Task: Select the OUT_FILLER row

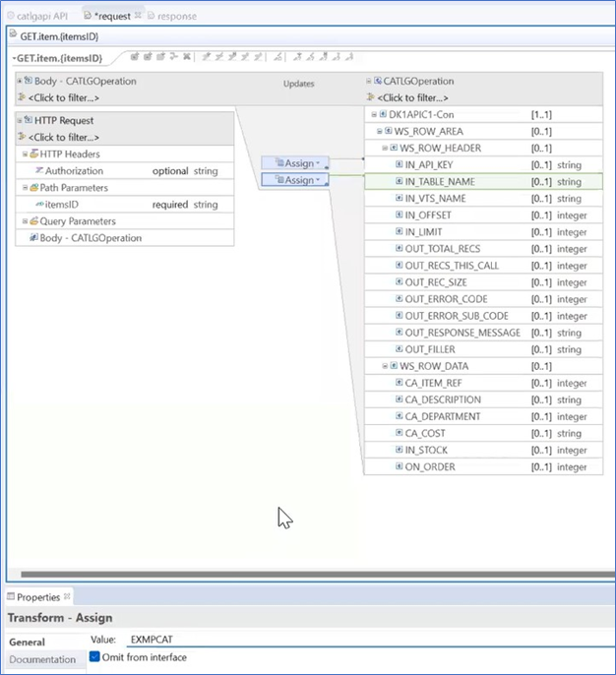Action: pyautogui.click(x=483, y=349)
